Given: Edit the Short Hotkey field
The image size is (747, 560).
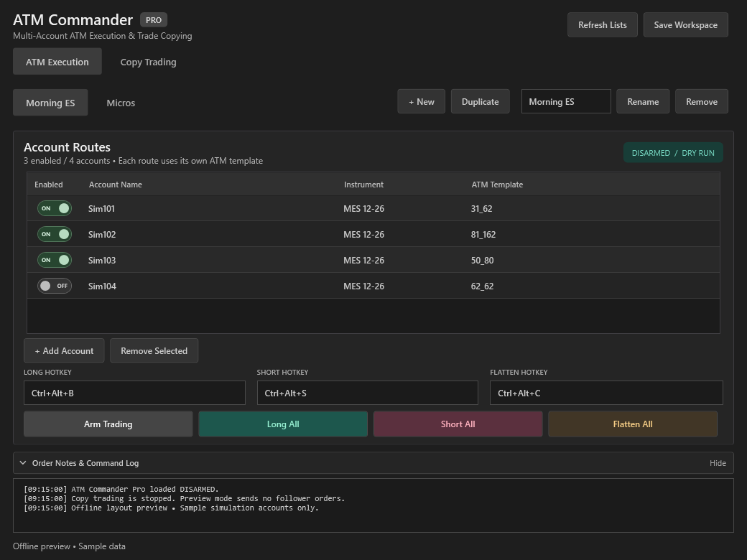Looking at the screenshot, I should (367, 393).
